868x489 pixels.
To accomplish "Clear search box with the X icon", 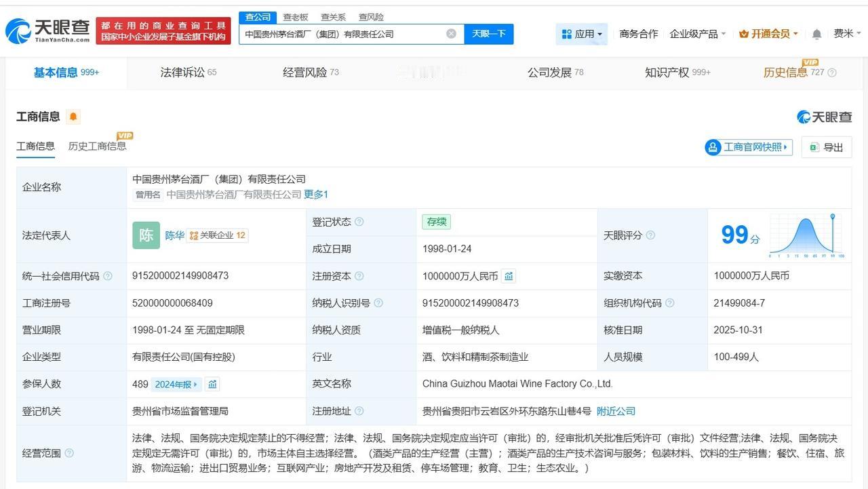I will (x=451, y=34).
